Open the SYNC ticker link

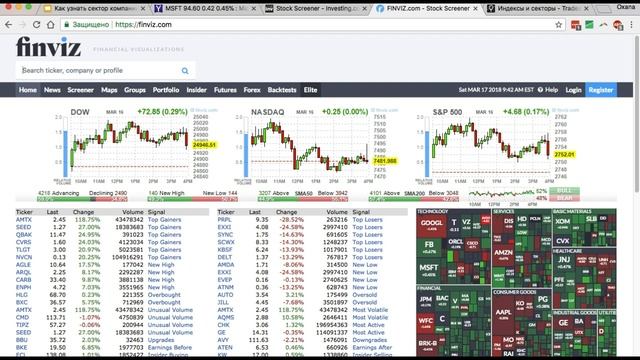[x=225, y=235]
